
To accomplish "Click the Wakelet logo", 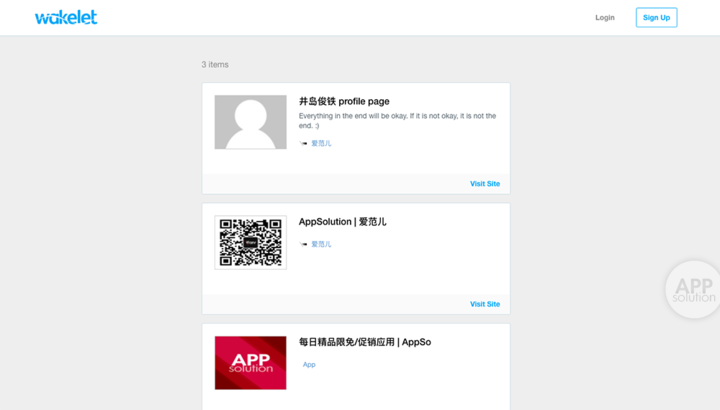I will pyautogui.click(x=66, y=17).
